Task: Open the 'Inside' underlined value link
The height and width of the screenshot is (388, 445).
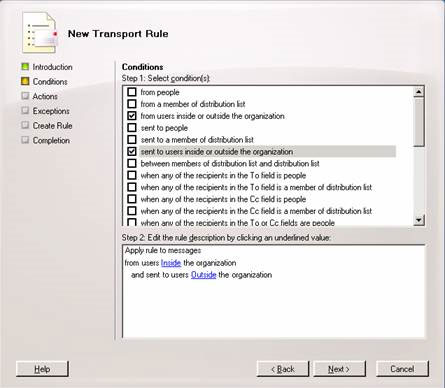Action: click(171, 263)
